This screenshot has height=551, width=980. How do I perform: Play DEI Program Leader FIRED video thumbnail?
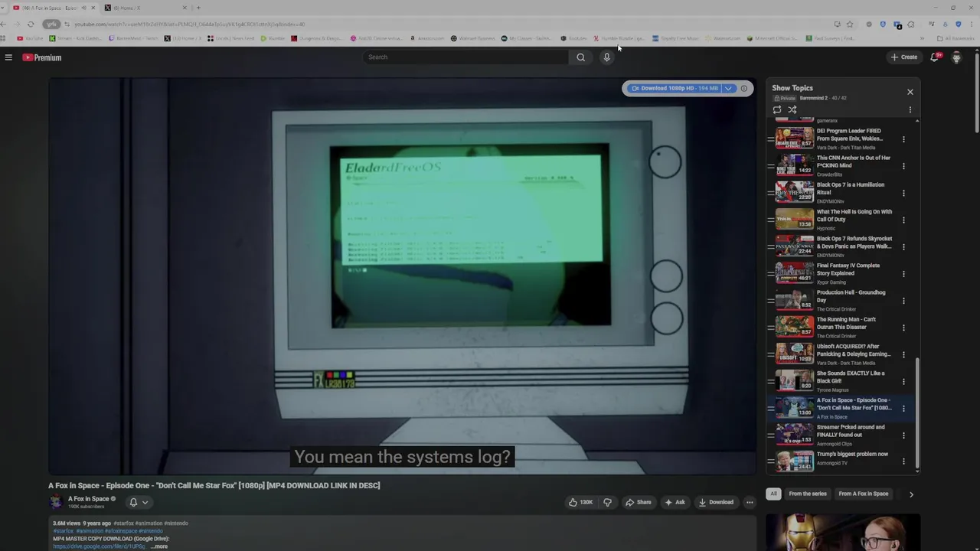[794, 138]
